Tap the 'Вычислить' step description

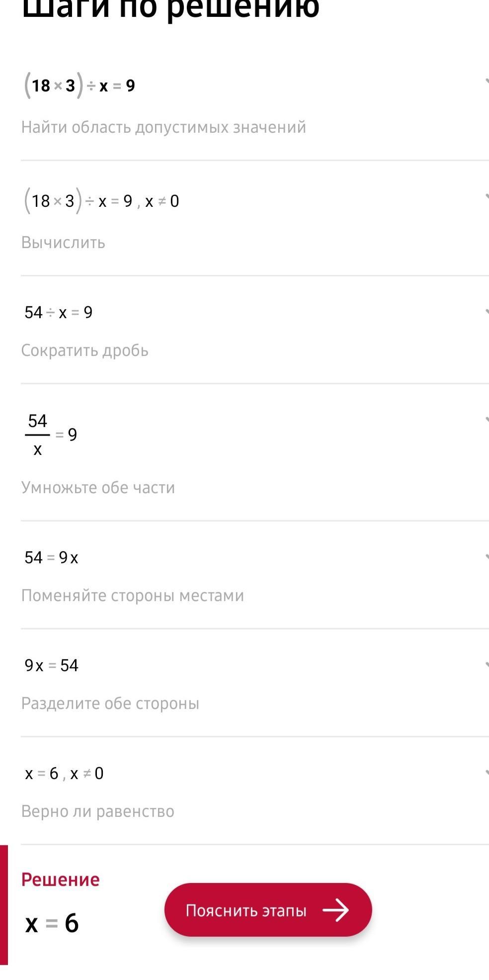(63, 243)
